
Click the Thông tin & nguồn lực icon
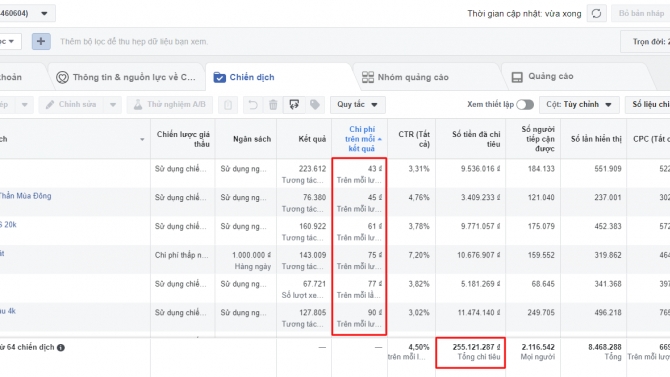62,77
